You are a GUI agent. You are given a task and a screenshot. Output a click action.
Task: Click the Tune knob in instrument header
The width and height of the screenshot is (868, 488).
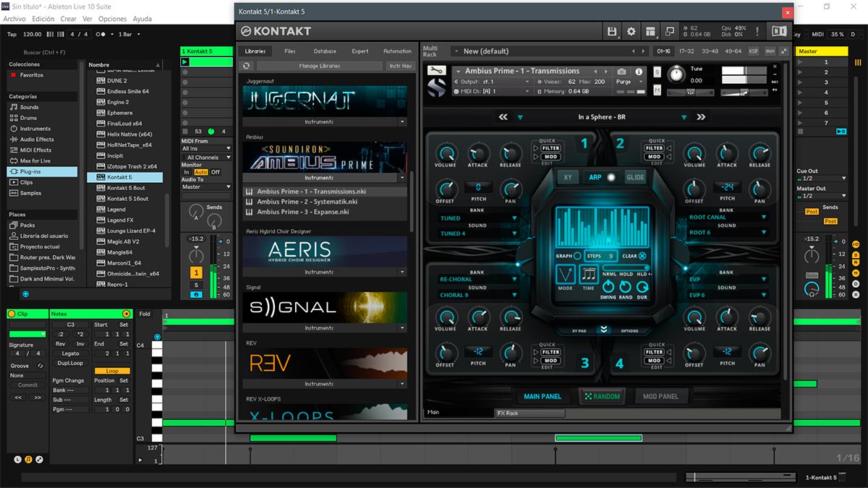pyautogui.click(x=676, y=74)
